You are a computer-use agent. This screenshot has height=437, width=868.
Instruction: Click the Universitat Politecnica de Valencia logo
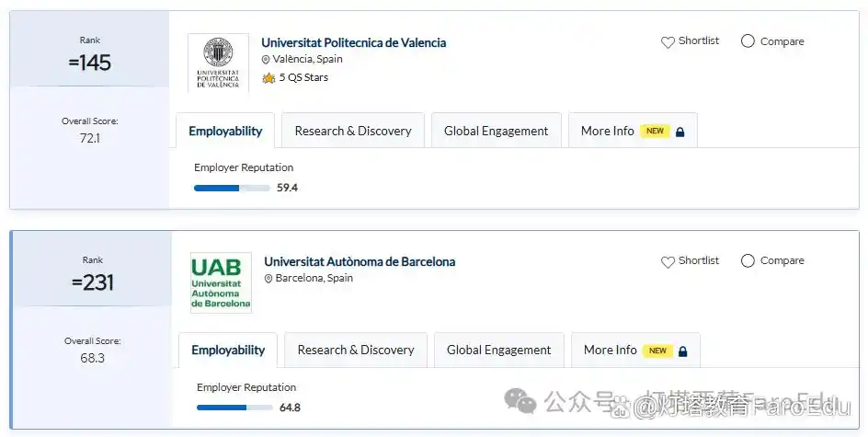click(218, 63)
